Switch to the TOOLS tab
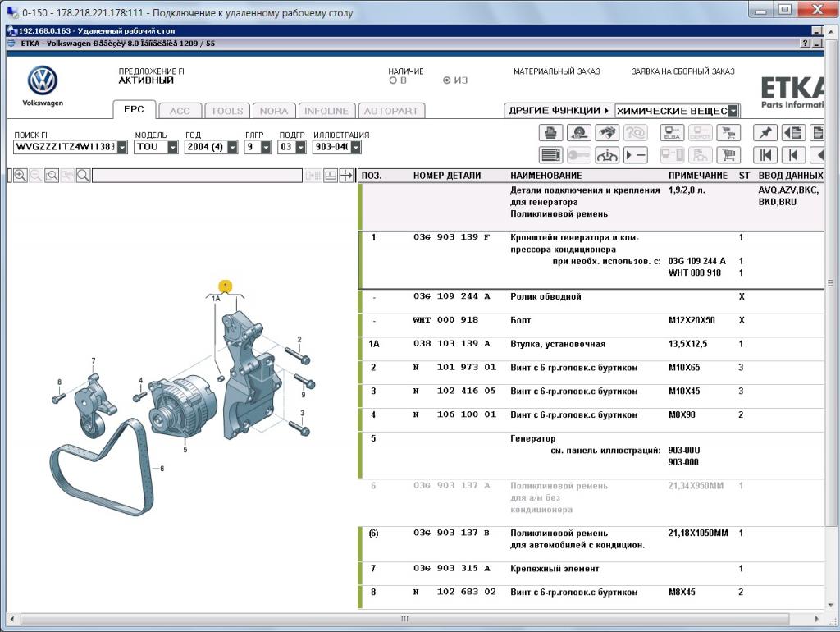This screenshot has height=632, width=840. point(227,111)
